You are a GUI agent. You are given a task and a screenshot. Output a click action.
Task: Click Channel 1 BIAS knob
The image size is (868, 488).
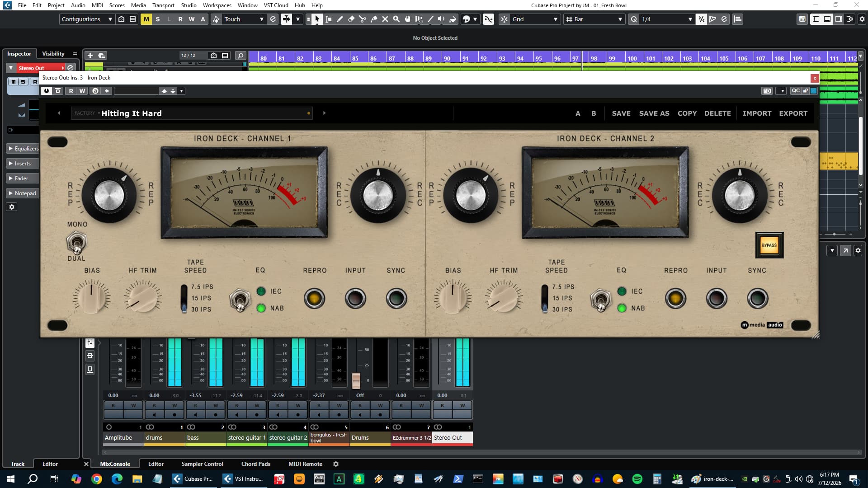pos(91,297)
